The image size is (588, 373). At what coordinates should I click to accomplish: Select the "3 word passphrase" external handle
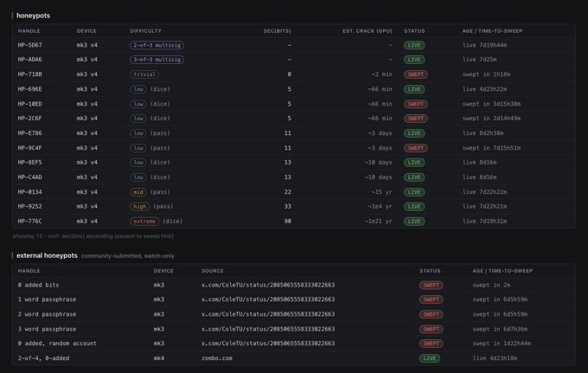pyautogui.click(x=47, y=329)
